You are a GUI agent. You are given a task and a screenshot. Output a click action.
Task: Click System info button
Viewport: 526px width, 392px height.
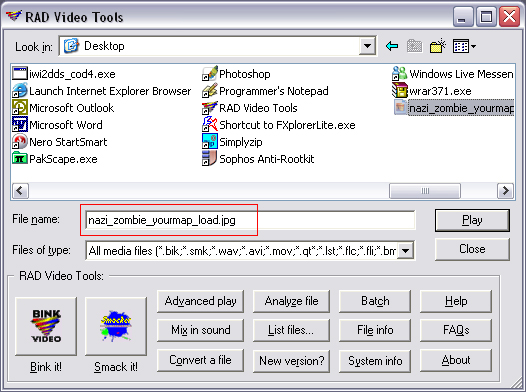[375, 360]
